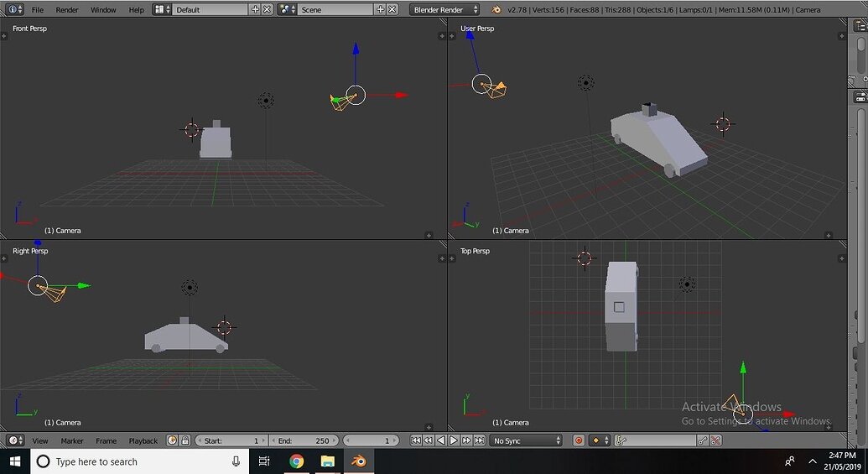868x474 pixels.
Task: Open the Help menu
Action: click(x=136, y=9)
